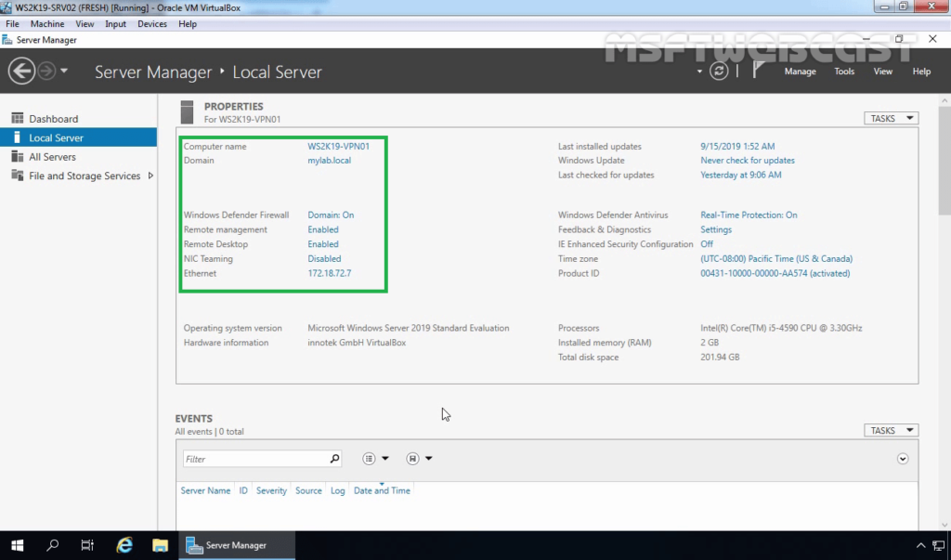Open Task View on the taskbar
The width and height of the screenshot is (951, 560).
tap(87, 545)
